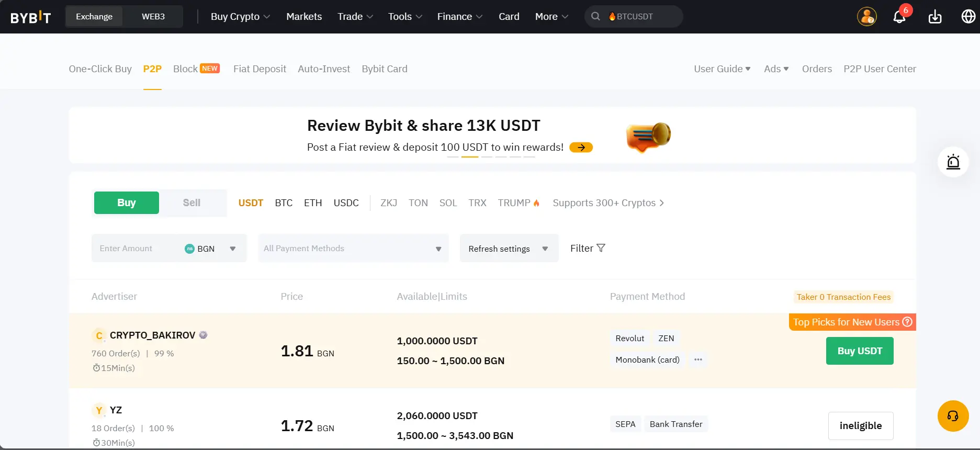The width and height of the screenshot is (980, 450).
Task: Click the BTCUSDT search box
Action: [x=634, y=17]
